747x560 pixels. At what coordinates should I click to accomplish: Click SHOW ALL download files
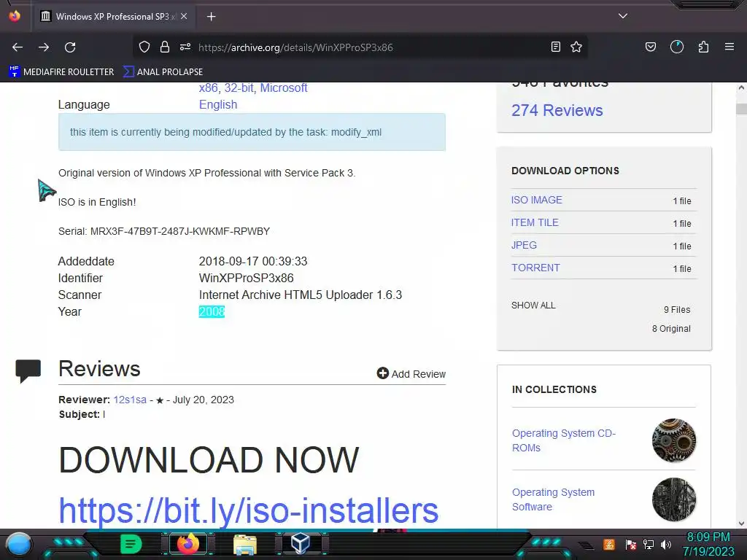533,306
